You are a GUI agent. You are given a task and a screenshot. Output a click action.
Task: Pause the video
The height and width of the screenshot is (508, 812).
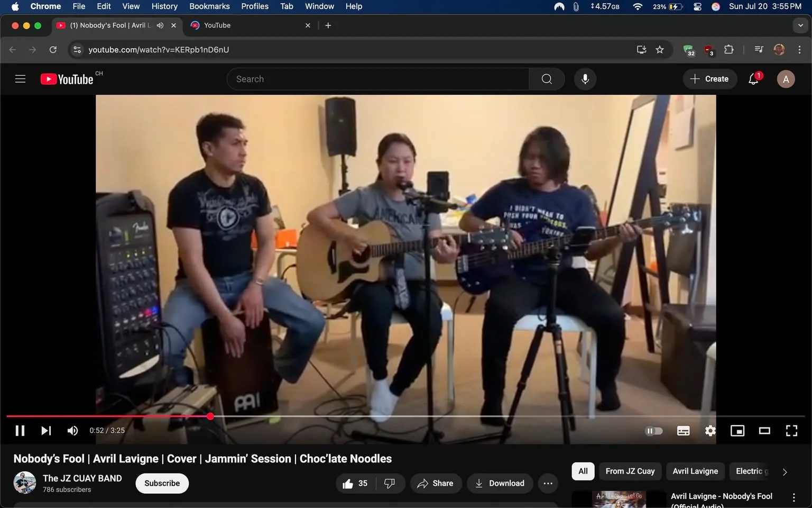20,430
